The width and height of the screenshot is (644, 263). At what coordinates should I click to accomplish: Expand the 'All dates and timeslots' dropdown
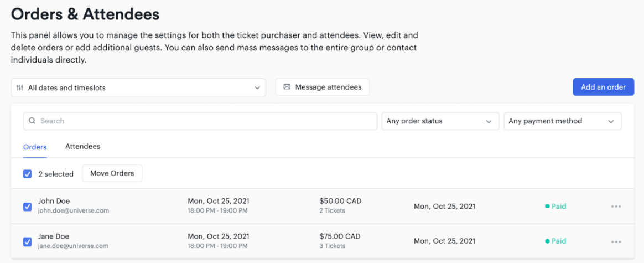point(138,87)
